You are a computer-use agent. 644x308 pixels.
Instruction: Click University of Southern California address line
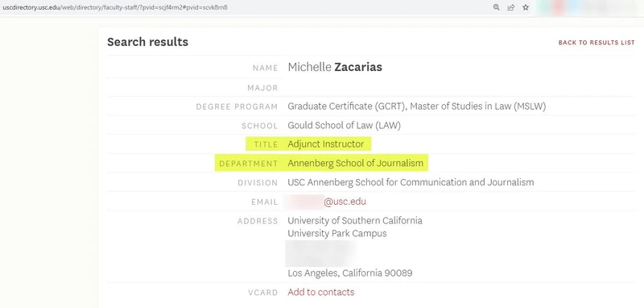point(355,220)
